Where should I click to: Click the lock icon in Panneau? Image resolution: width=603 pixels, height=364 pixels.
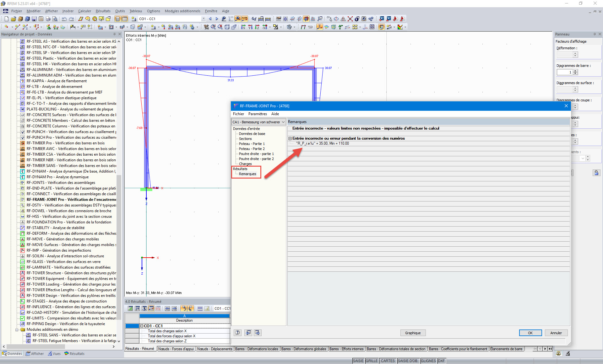[x=596, y=173]
